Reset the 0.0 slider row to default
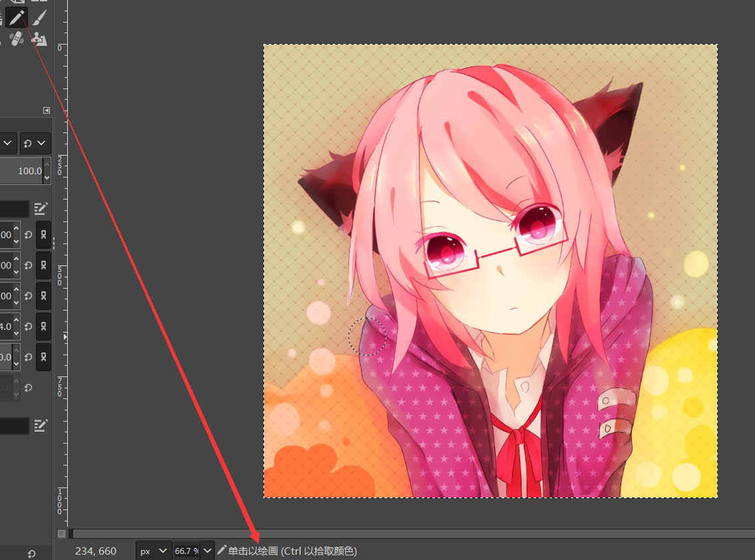Screen dimensions: 755x560 click(x=29, y=356)
